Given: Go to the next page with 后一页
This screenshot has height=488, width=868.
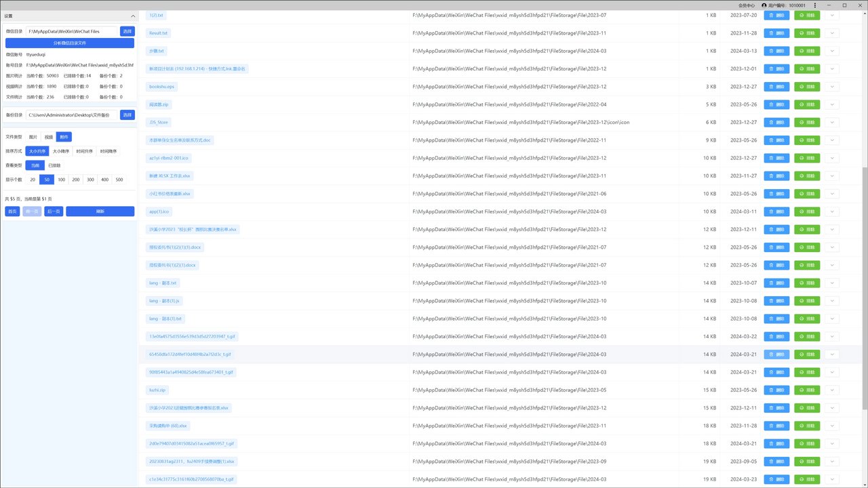Looking at the screenshot, I should 54,211.
